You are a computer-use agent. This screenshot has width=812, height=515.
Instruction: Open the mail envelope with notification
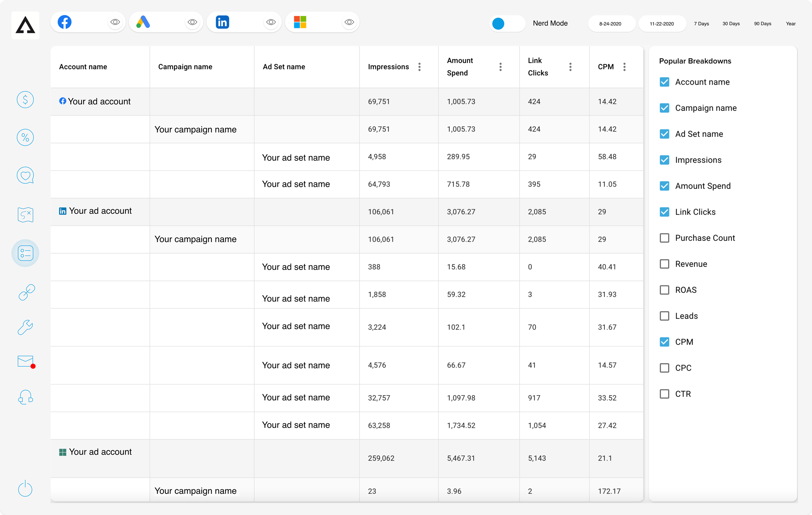[x=26, y=362]
